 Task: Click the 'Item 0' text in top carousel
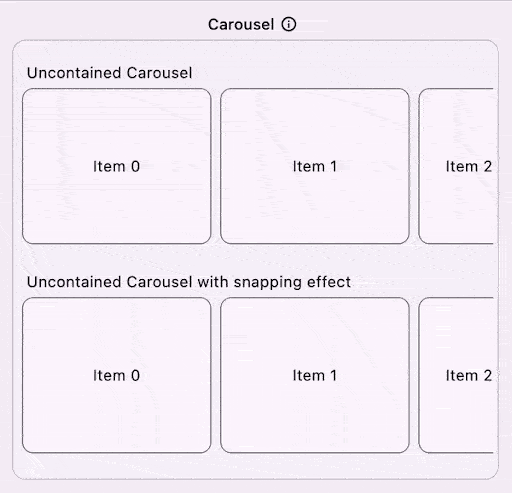coord(116,166)
